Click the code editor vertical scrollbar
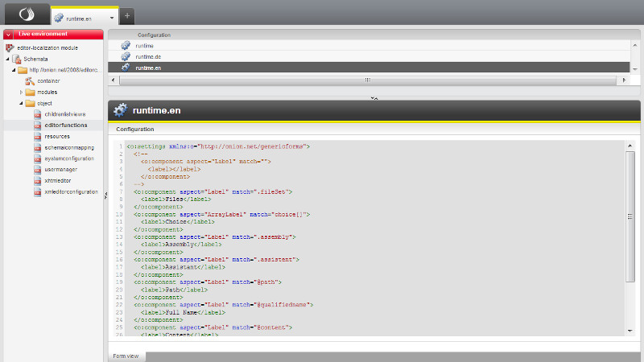644x362 pixels. point(630,217)
